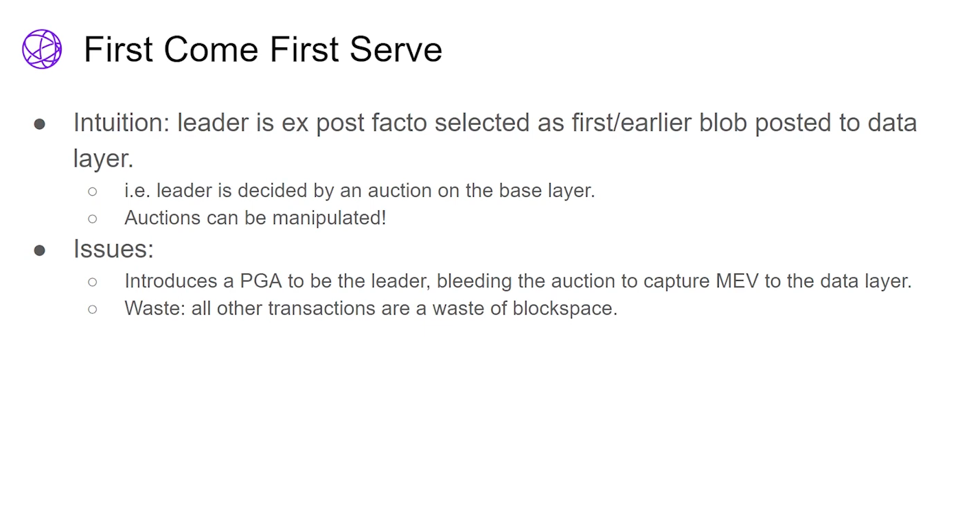980x519 pixels.
Task: Click the line "i.e. leader is decided by an auction"
Action: click(x=358, y=190)
